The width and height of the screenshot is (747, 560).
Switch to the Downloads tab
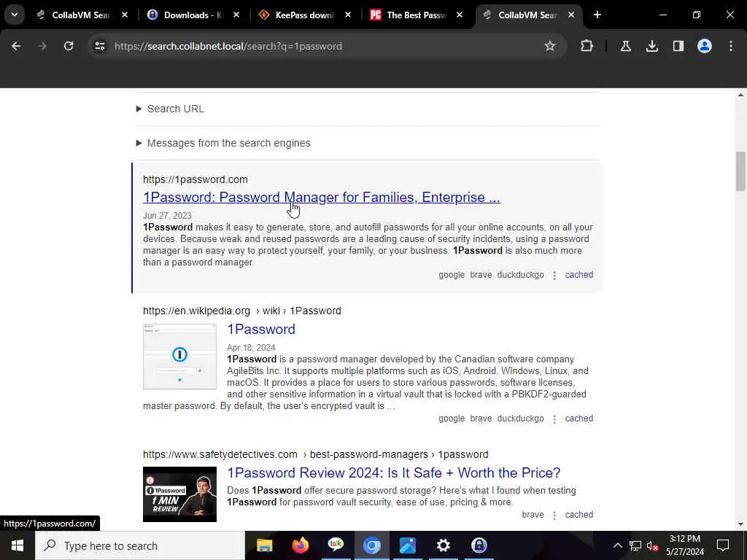193,15
